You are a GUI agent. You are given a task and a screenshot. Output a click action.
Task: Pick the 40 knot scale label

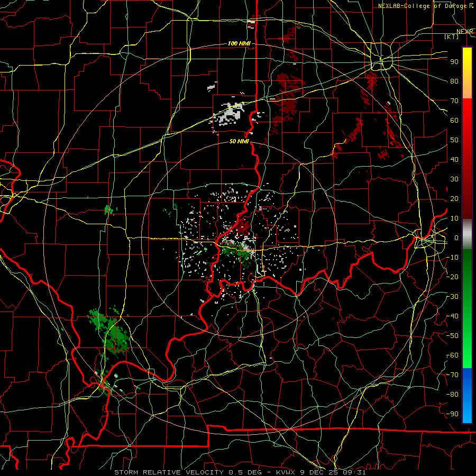[454, 160]
